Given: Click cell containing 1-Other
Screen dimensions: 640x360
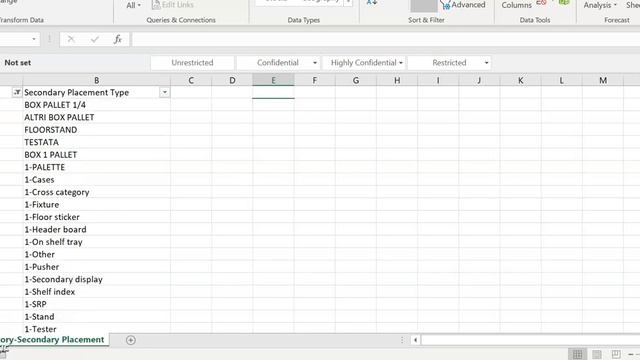Looking at the screenshot, I should (96, 254).
